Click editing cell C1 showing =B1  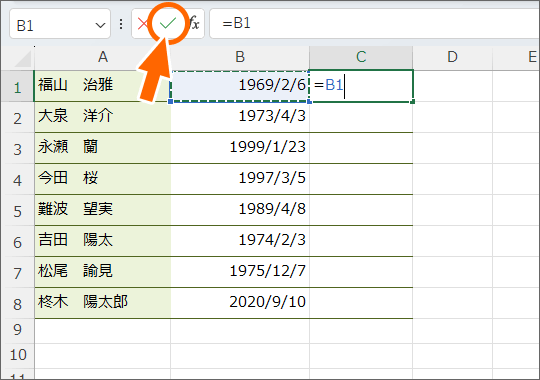(x=361, y=86)
